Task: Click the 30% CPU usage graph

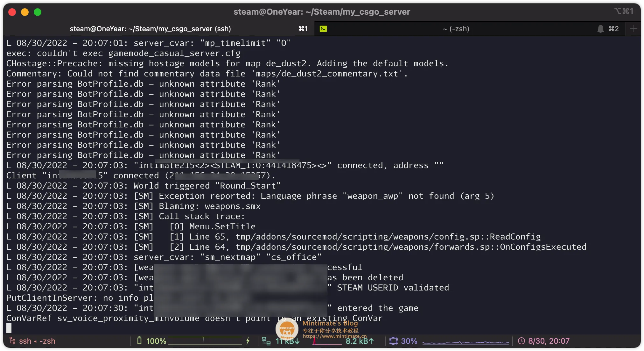Action: (x=465, y=342)
